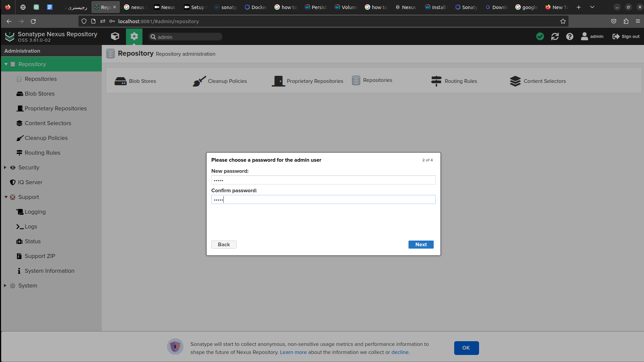Screen dimensions: 644x362
Task: Click the Back button in the dialog
Action: pos(224,245)
